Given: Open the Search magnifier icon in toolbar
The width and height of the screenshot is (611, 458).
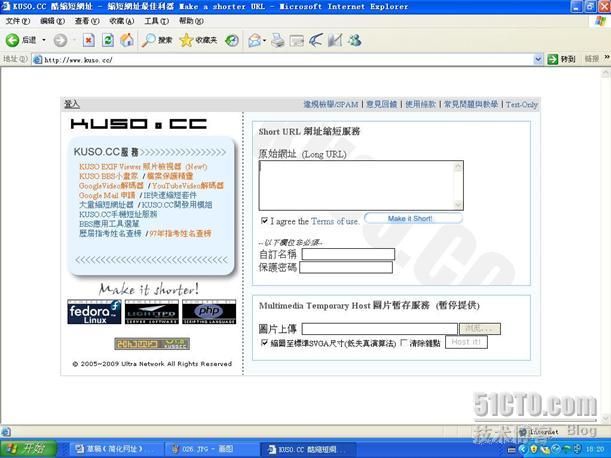Looking at the screenshot, I should [x=148, y=40].
